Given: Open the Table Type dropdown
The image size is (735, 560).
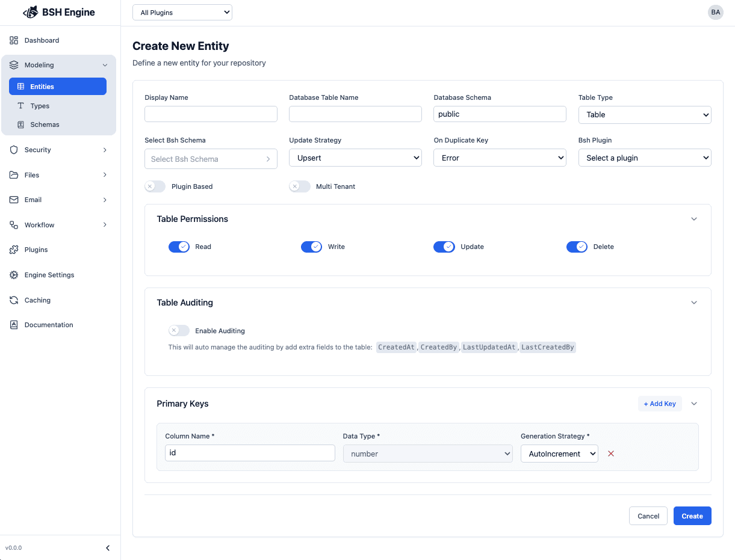Looking at the screenshot, I should pos(645,115).
